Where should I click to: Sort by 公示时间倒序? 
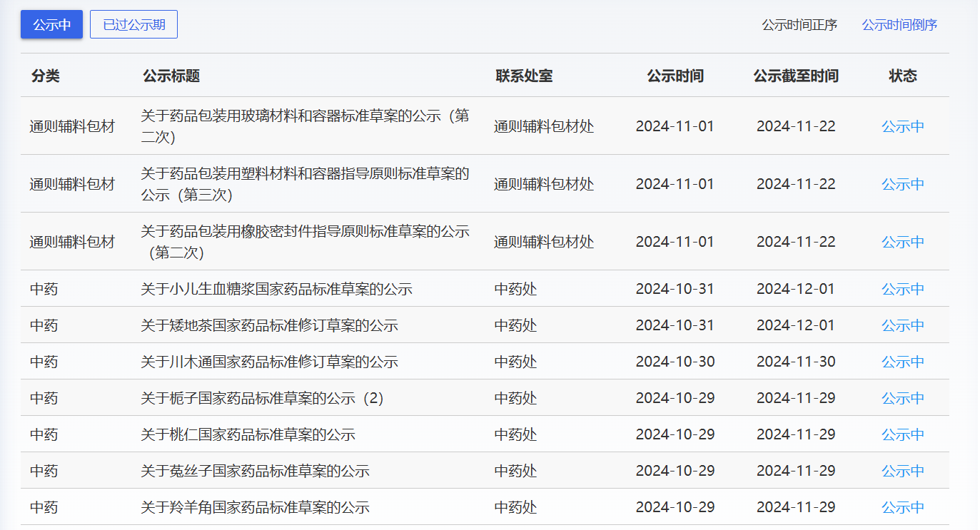(899, 25)
